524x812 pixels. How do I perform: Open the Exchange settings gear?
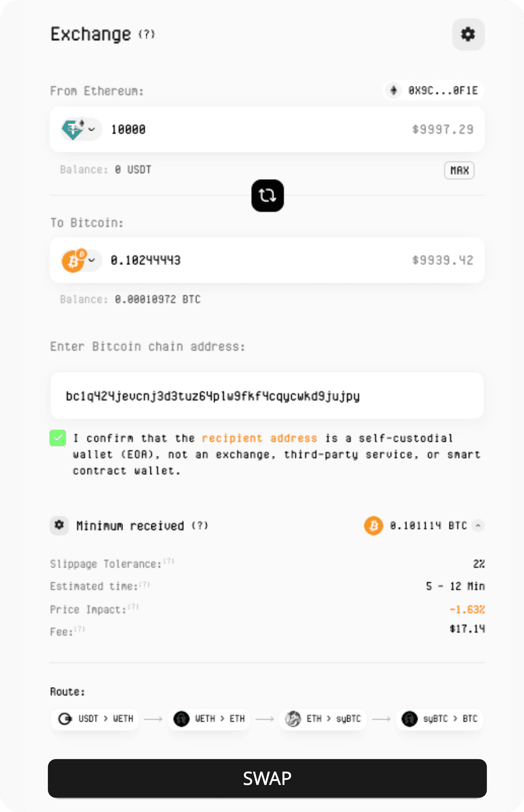(468, 34)
